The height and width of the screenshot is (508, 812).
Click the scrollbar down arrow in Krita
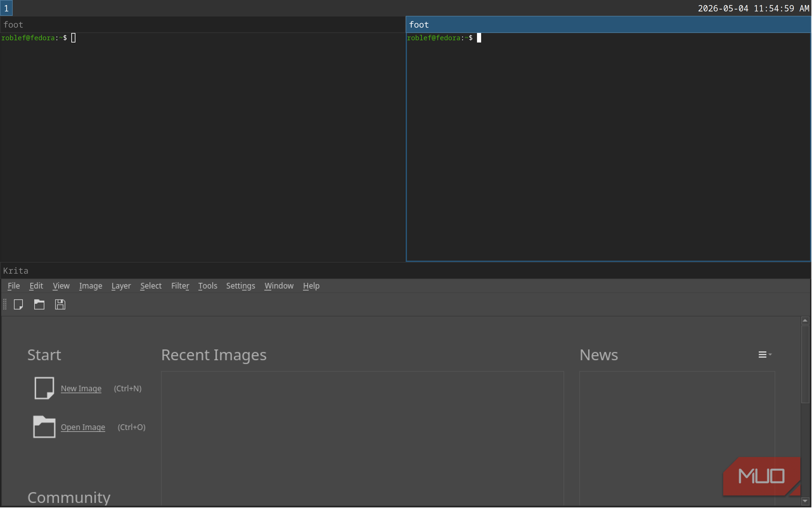click(x=805, y=501)
